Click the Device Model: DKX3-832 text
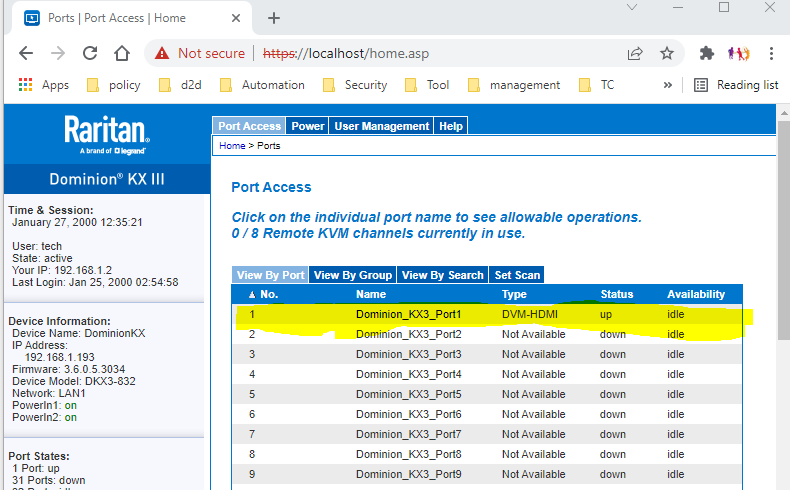This screenshot has height=490, width=790. point(74,381)
